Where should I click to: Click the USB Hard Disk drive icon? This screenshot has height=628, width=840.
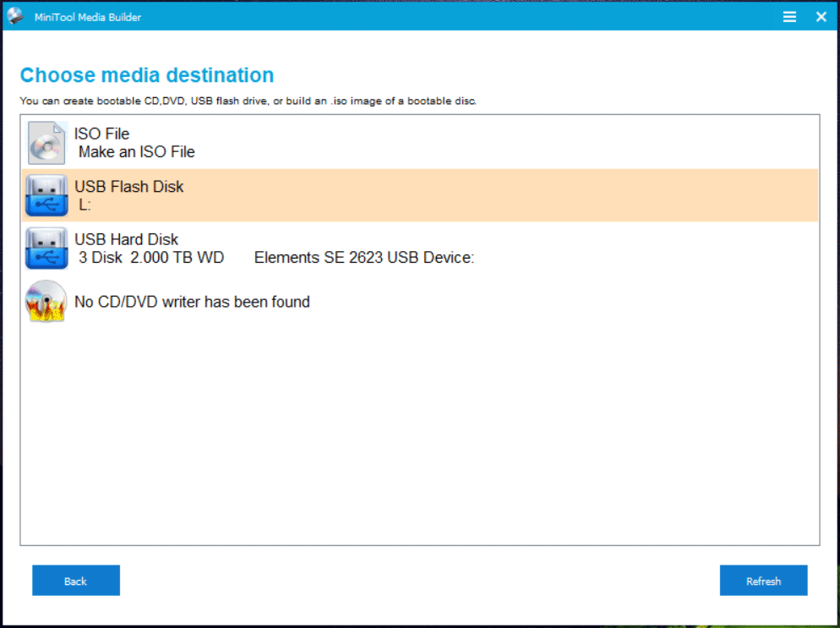tap(46, 248)
